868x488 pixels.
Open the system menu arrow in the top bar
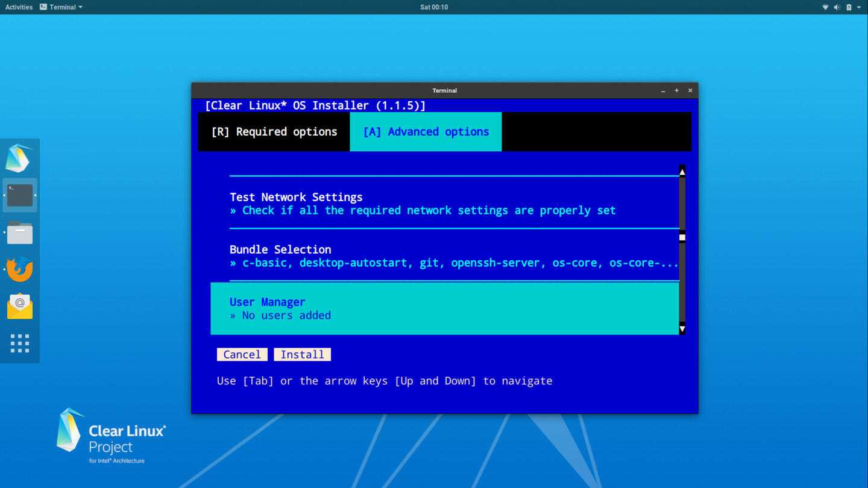coord(859,7)
